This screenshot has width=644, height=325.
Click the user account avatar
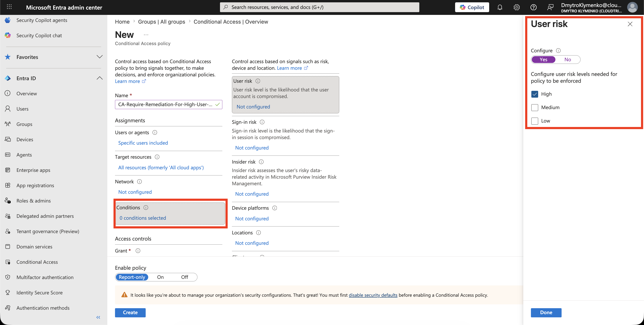coord(632,7)
